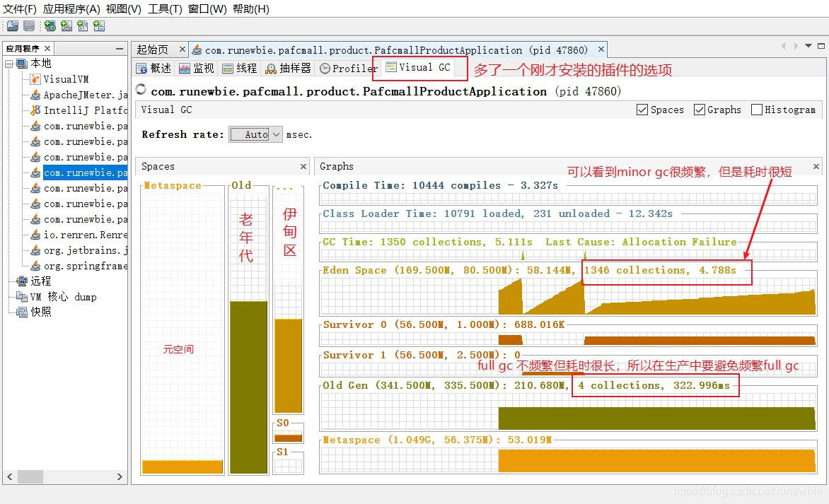The height and width of the screenshot is (504, 829).
Task: Click the Visual GC tab icon
Action: 390,67
